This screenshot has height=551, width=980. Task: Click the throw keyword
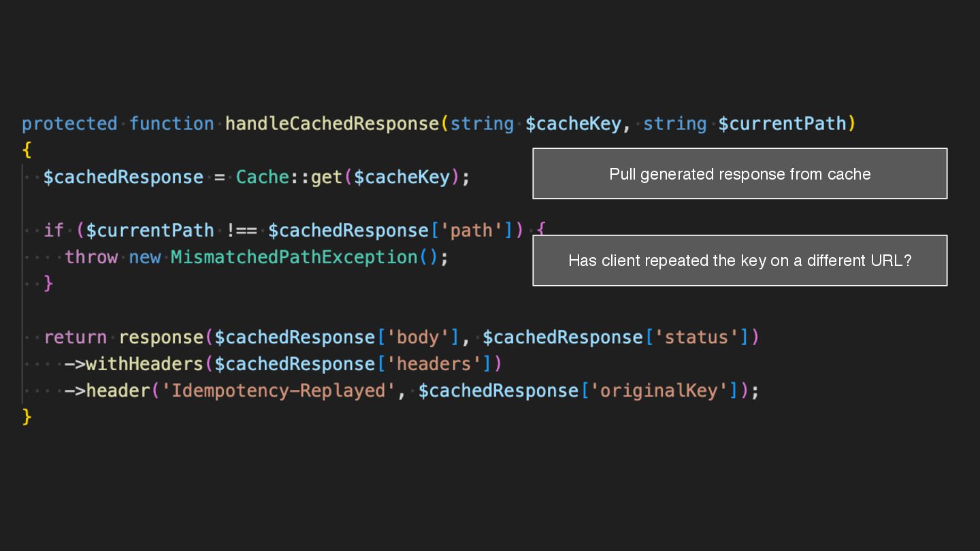click(91, 257)
